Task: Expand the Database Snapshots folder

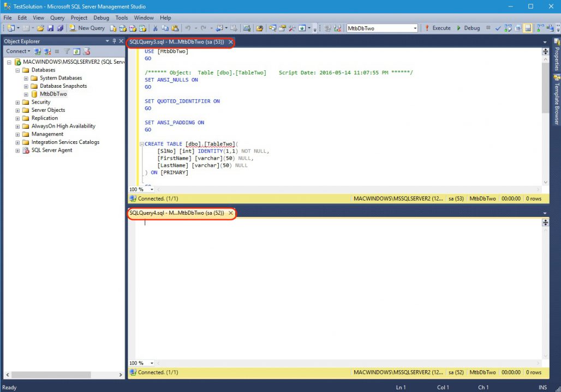Action: (26, 87)
